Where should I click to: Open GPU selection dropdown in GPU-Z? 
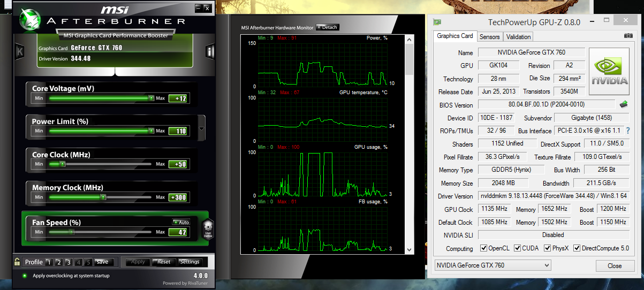(x=492, y=265)
